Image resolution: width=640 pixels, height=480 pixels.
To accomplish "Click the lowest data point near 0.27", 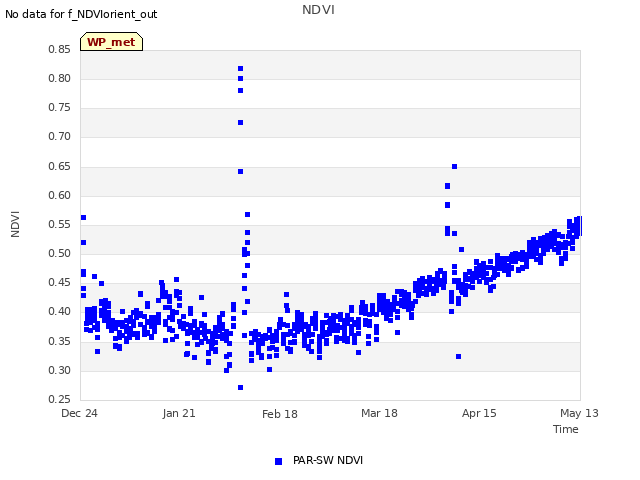I will click(240, 387).
